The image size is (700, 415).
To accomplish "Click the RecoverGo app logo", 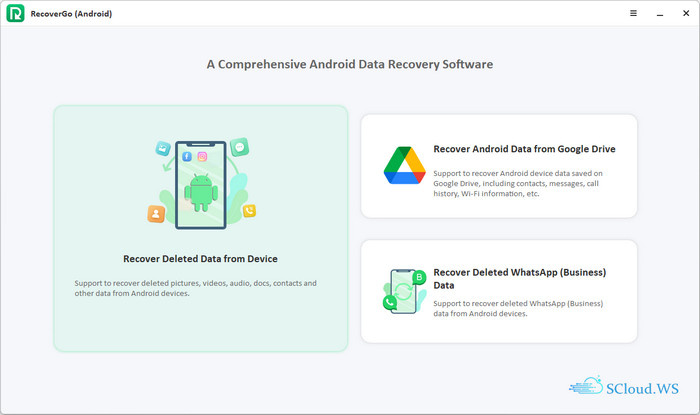I will tap(14, 13).
